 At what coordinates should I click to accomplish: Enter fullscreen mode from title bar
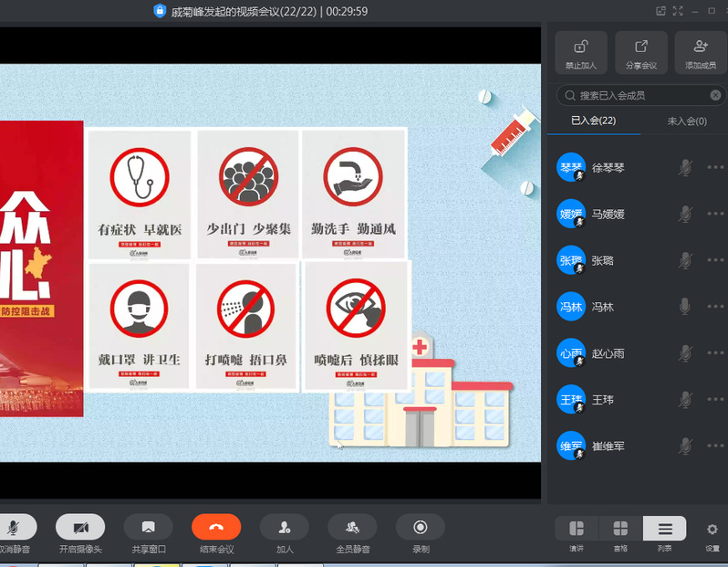click(678, 11)
